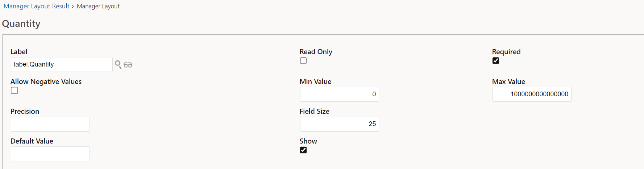Uncheck the Required checkbox
Screen dimensions: 644x169
[x=496, y=61]
